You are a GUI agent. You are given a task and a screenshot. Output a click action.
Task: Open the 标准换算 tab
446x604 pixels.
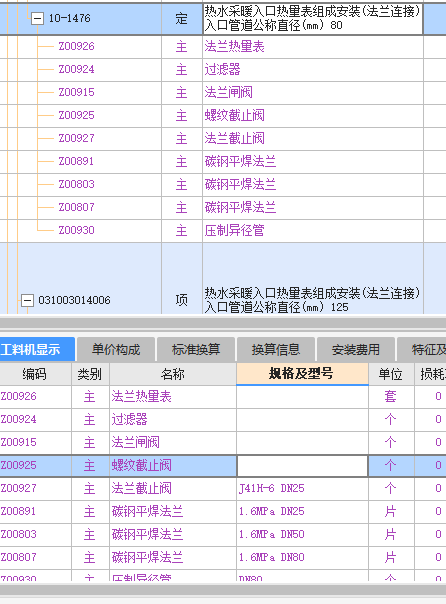click(196, 349)
